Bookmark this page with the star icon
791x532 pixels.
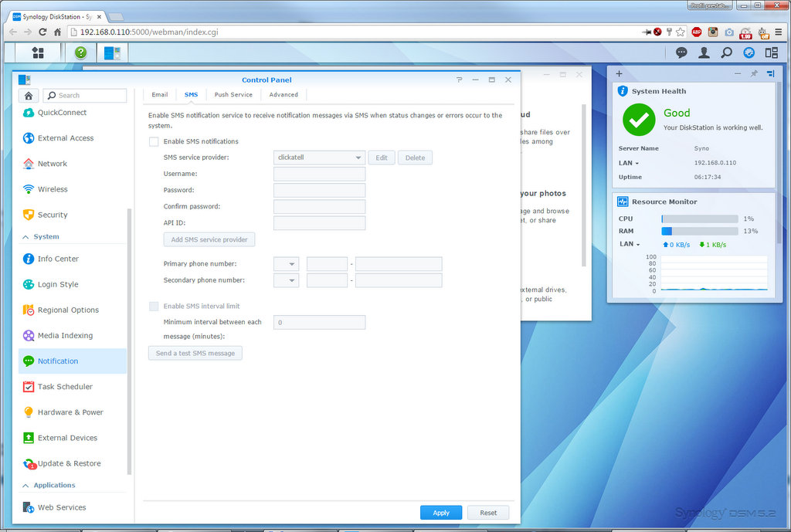(681, 32)
